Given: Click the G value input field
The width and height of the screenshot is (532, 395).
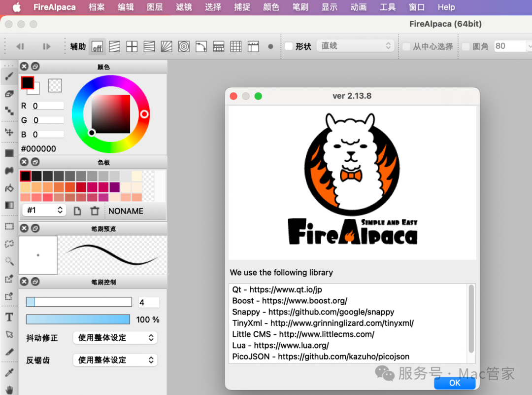Looking at the screenshot, I should click(x=48, y=120).
